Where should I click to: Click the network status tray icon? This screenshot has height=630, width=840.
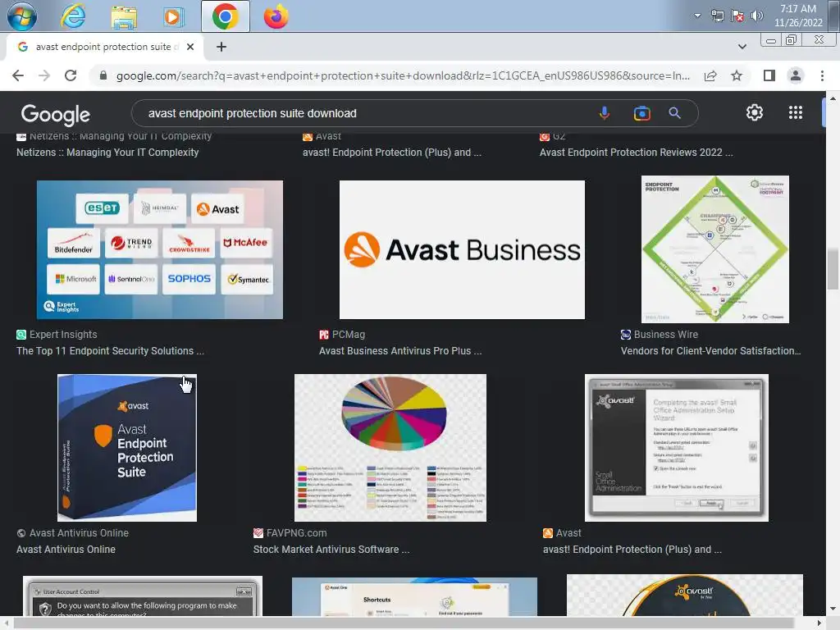(x=717, y=16)
